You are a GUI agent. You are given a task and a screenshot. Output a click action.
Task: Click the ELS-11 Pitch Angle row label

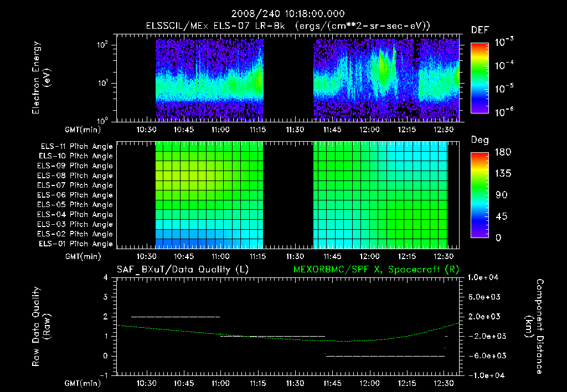(76, 147)
